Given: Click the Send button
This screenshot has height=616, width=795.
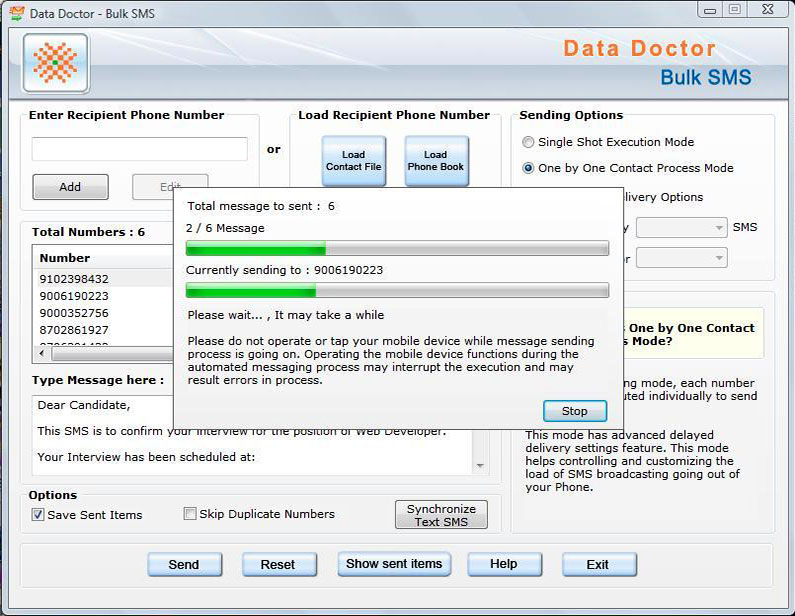Looking at the screenshot, I should point(185,564).
